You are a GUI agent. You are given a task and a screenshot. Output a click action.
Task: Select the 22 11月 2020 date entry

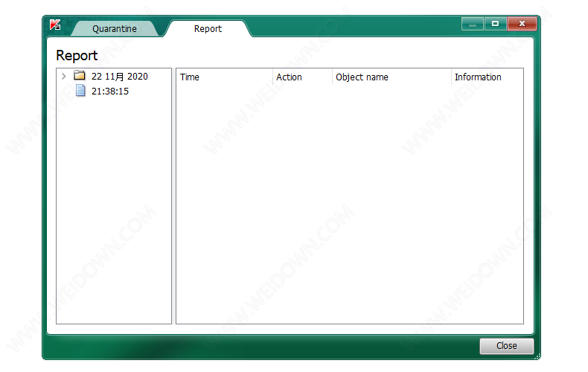pos(119,77)
